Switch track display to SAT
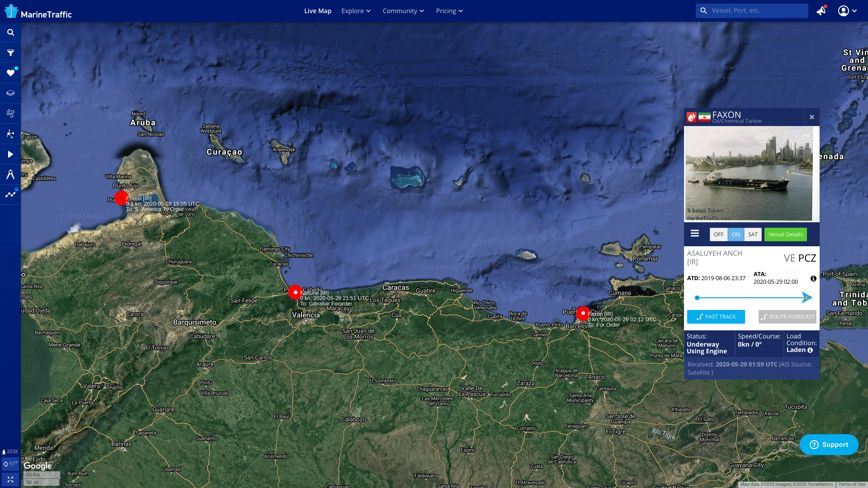The width and height of the screenshot is (868, 488). click(753, 235)
